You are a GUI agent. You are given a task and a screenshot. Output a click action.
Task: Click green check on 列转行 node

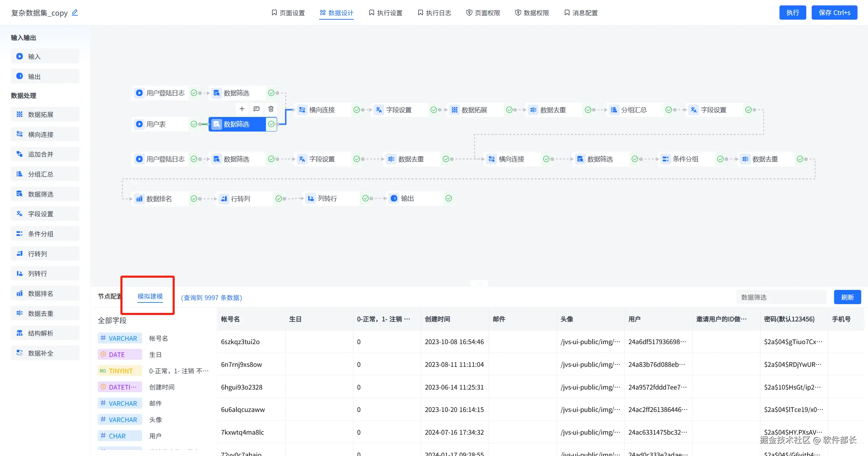(365, 198)
